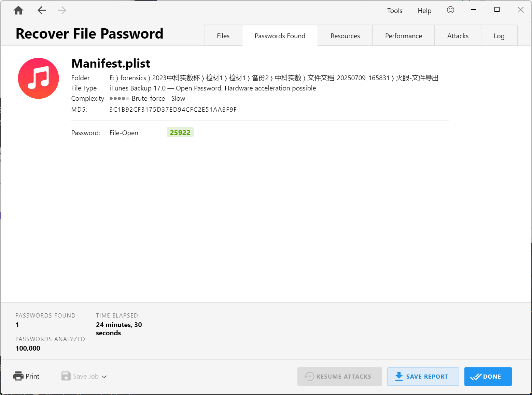Image resolution: width=532 pixels, height=395 pixels.
Task: Select the Passwords Found tab
Action: [280, 36]
